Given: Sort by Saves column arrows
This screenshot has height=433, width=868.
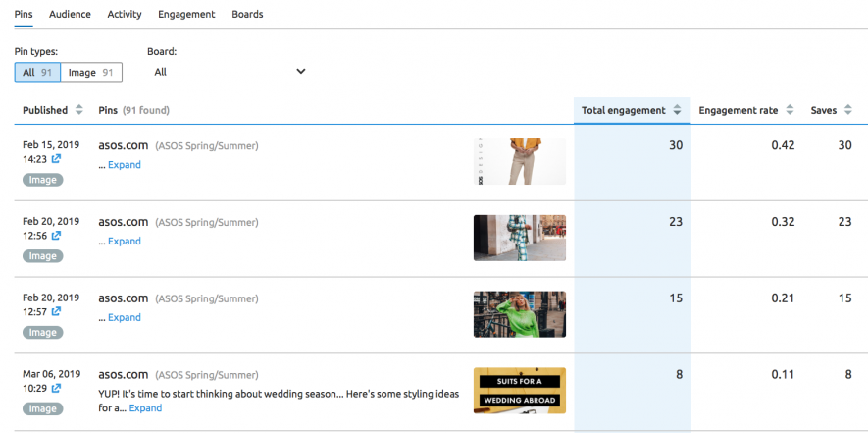Looking at the screenshot, I should (848, 110).
